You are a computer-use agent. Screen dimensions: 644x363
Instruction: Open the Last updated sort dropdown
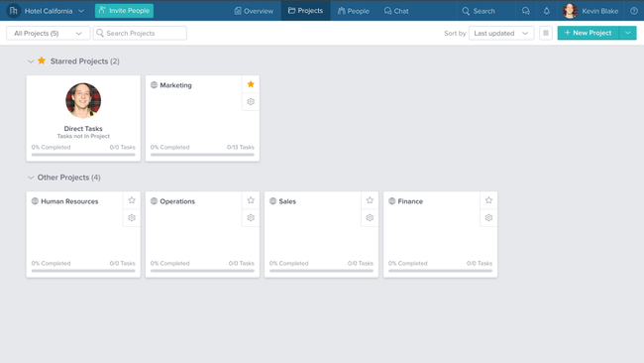(x=501, y=34)
